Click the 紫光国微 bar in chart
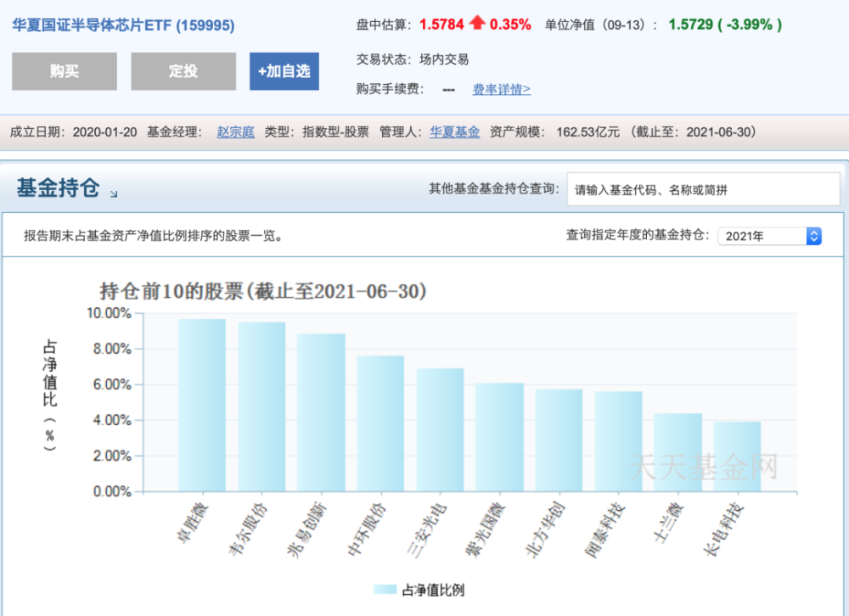The image size is (849, 616). [499, 437]
